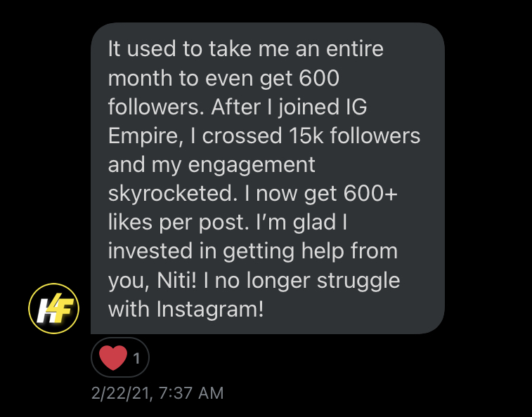Image resolution: width=532 pixels, height=417 pixels.
Task: Select the word 'followers.' on third line
Action: click(156, 107)
